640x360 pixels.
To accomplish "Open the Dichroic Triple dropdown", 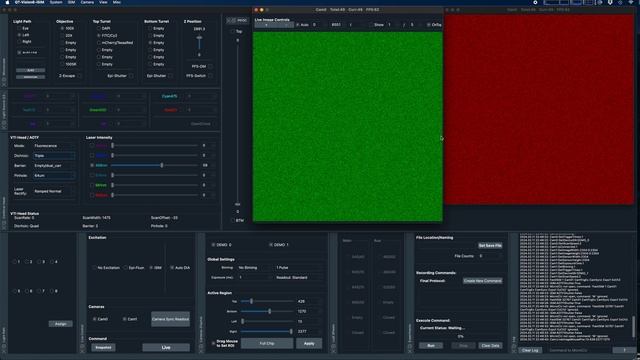I will 54,156.
